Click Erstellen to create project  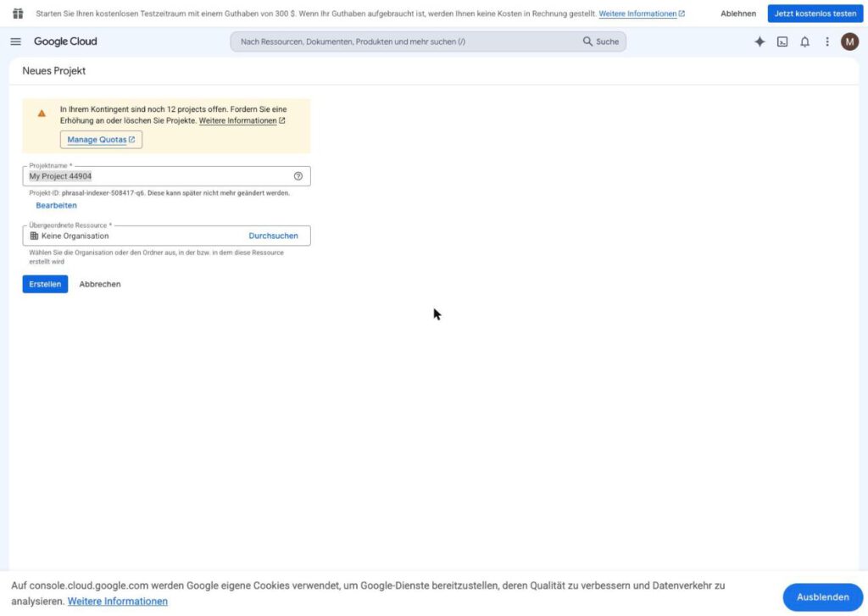[45, 284]
